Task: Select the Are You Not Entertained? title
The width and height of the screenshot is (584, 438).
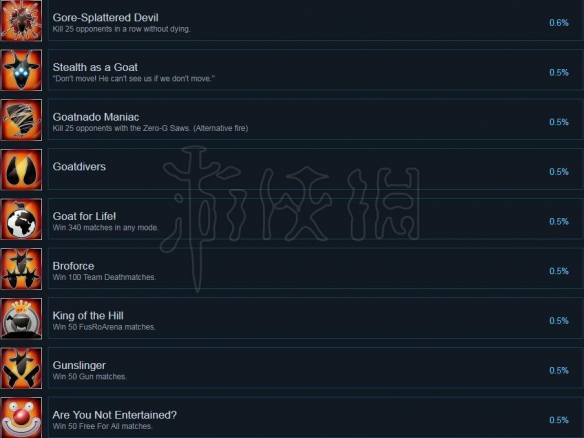Action: click(x=115, y=415)
